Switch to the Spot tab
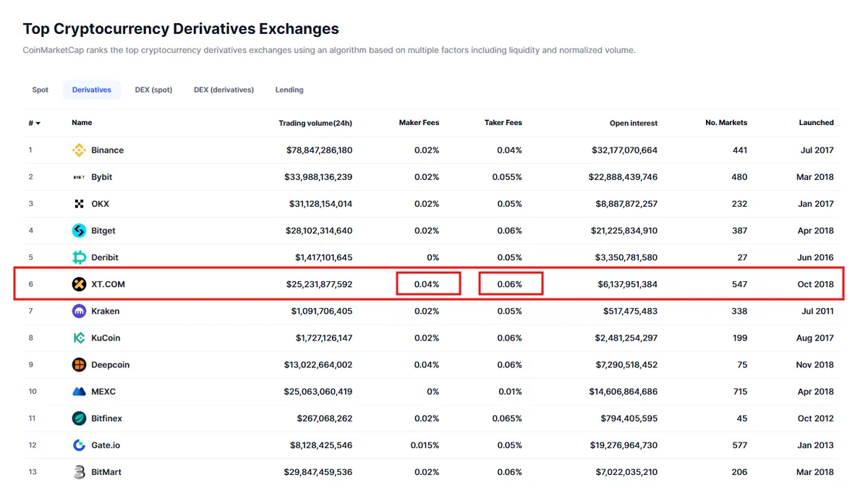This screenshot has width=868, height=488. 41,90
